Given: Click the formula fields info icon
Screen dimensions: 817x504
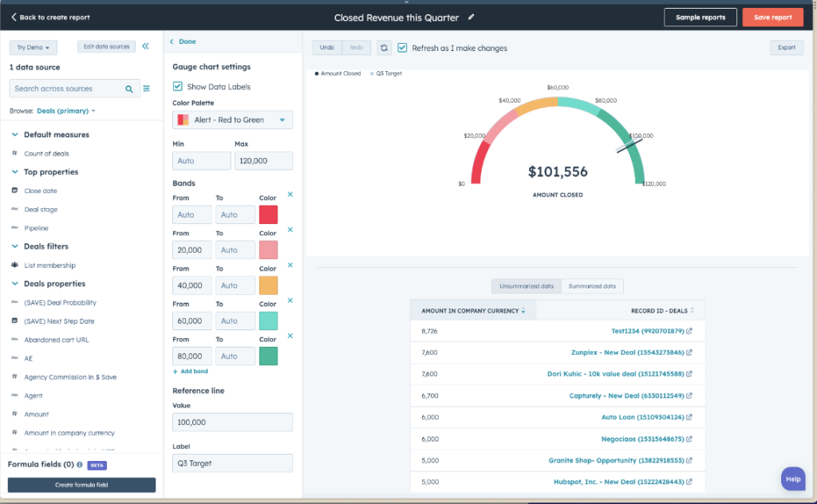Looking at the screenshot, I should (80, 464).
